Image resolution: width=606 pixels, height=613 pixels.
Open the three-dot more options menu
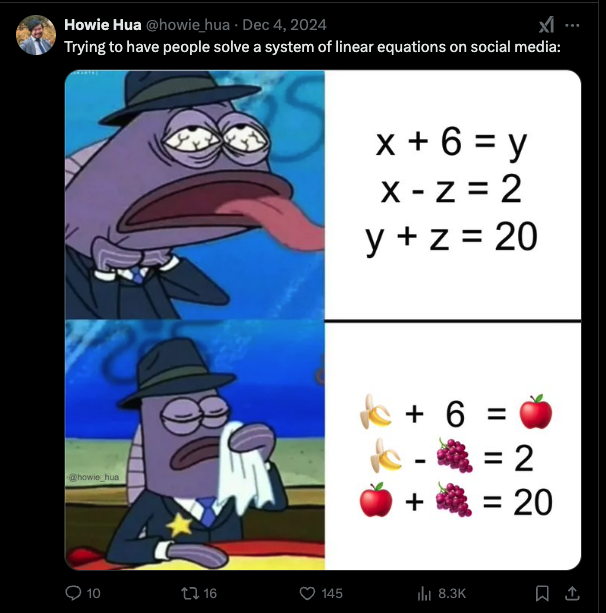click(x=572, y=25)
